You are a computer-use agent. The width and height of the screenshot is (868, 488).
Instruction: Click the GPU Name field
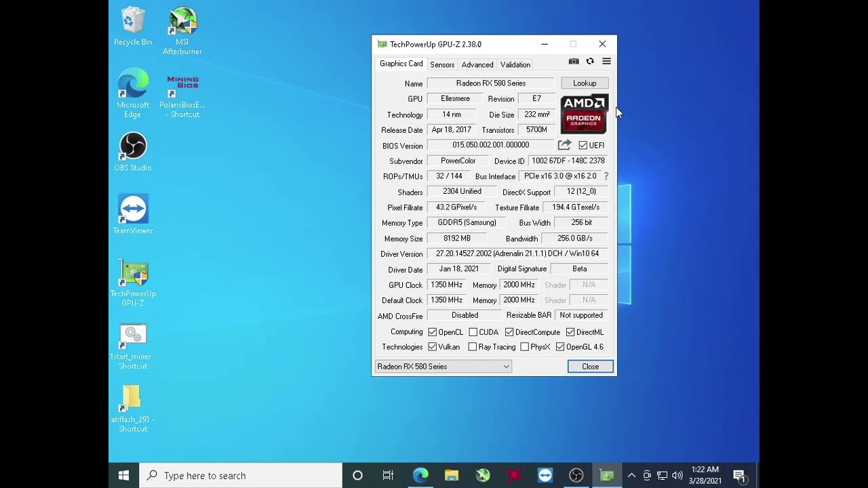pyautogui.click(x=491, y=83)
